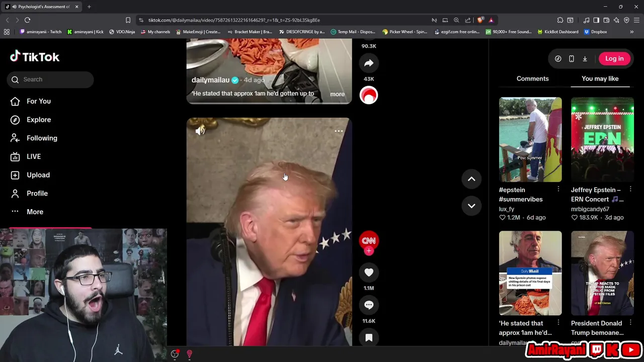Open the KickBot Dashboard bookmark
This screenshot has height=362, width=644.
(557, 32)
